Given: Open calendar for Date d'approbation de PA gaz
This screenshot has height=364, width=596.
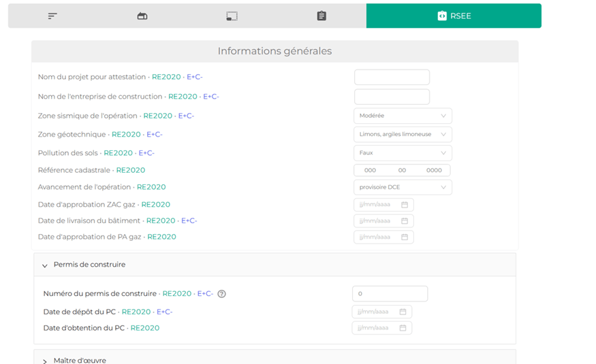Looking at the screenshot, I should (x=405, y=237).
